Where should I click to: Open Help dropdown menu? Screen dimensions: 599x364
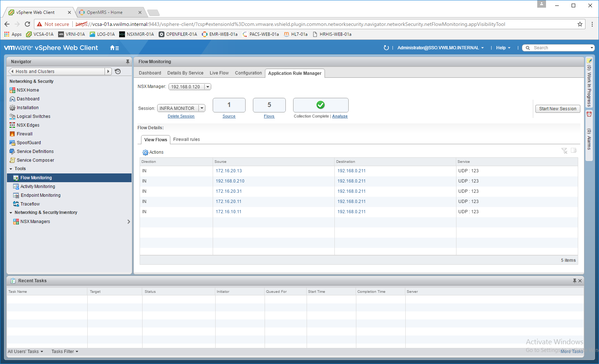pos(503,48)
